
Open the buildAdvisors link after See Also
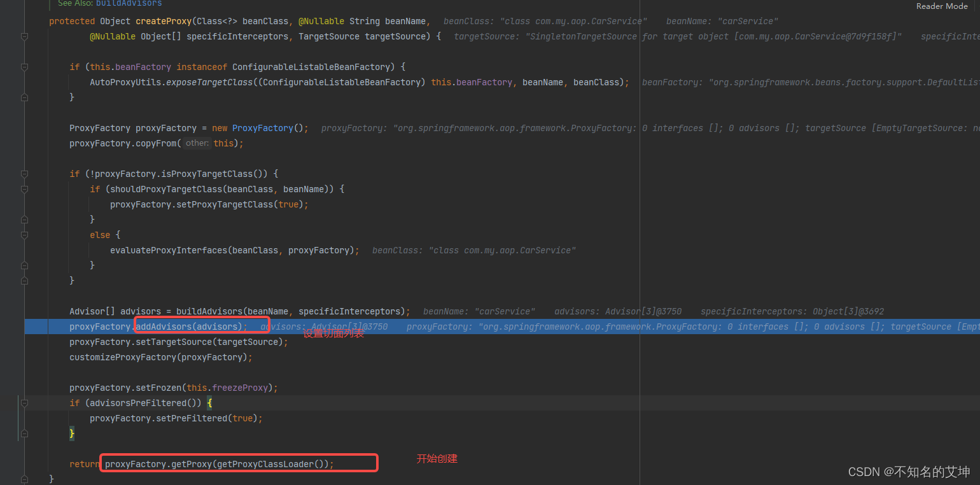coord(129,3)
